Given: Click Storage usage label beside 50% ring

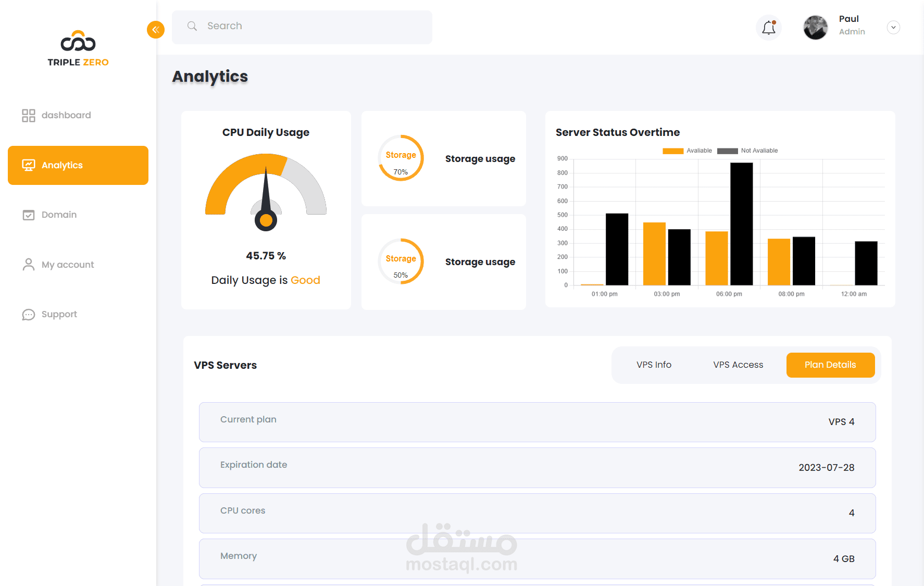Looking at the screenshot, I should pos(480,262).
